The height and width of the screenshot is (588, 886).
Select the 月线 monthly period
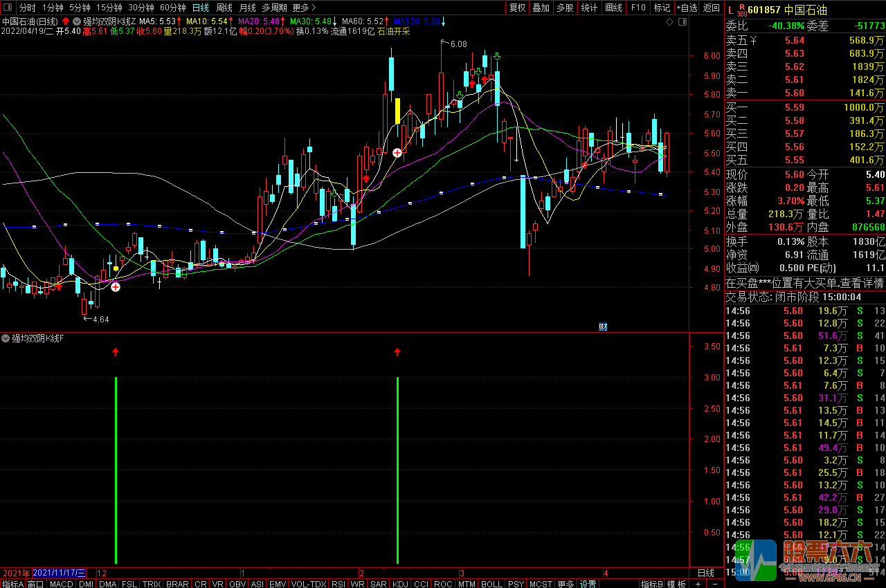point(247,8)
